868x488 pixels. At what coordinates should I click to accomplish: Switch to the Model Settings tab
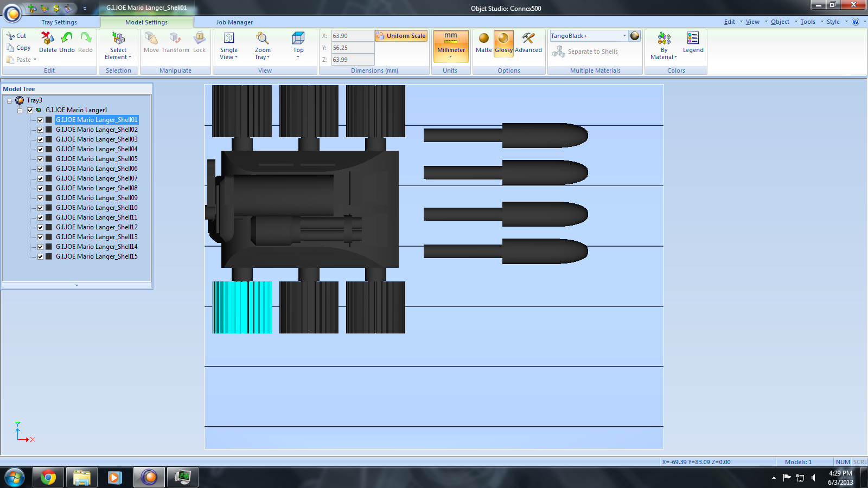click(x=146, y=22)
